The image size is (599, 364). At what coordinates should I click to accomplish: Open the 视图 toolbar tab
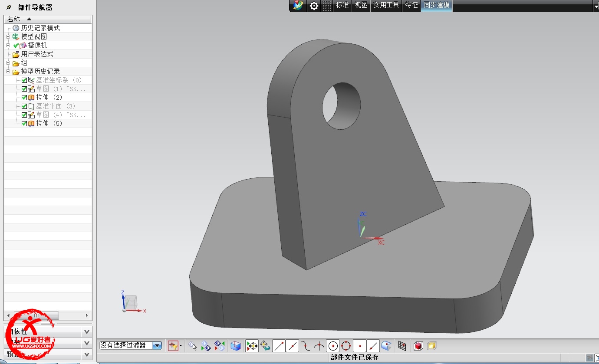361,5
